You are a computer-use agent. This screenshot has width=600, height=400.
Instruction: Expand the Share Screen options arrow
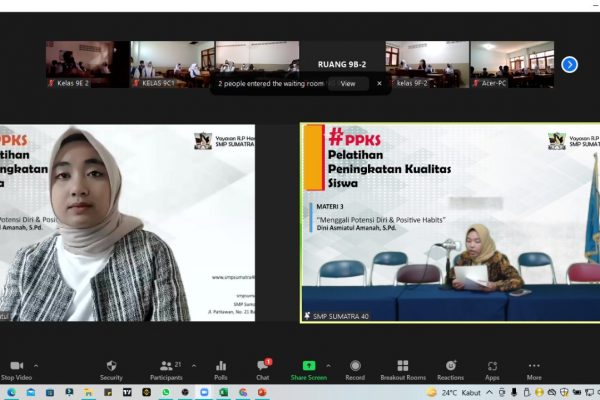328,366
